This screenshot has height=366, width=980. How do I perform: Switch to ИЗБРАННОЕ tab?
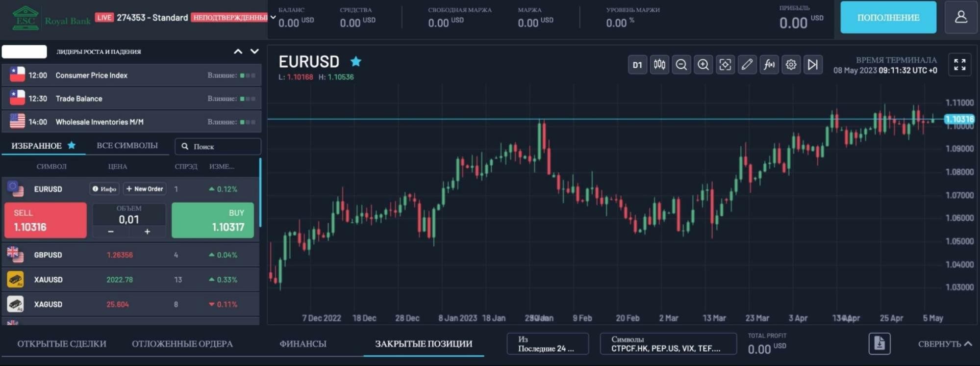(43, 146)
